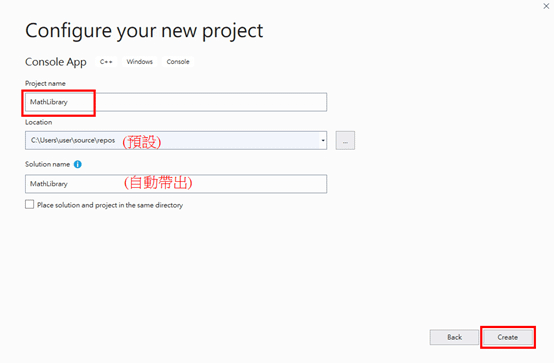Click the 'Place solution and project' checkbox label
The image size is (554, 363).
(110, 205)
